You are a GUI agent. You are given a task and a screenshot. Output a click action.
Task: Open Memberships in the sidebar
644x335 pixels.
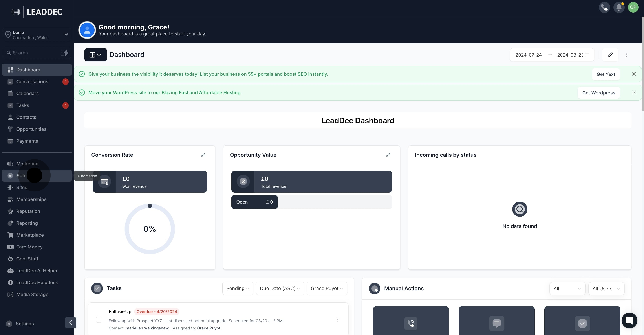37,199
